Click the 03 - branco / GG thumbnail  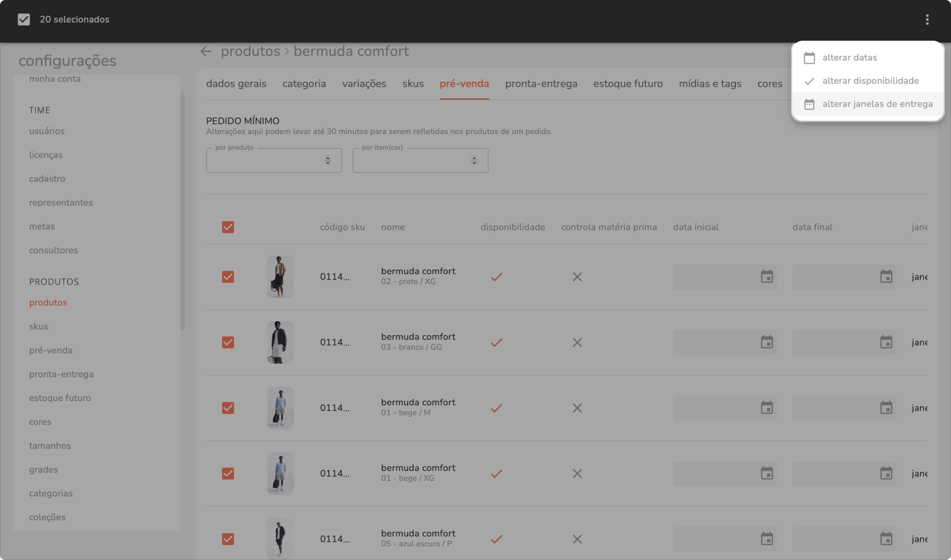pos(280,342)
